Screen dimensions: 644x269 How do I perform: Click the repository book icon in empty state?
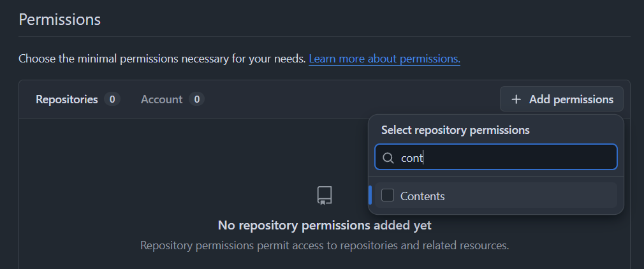click(x=325, y=195)
